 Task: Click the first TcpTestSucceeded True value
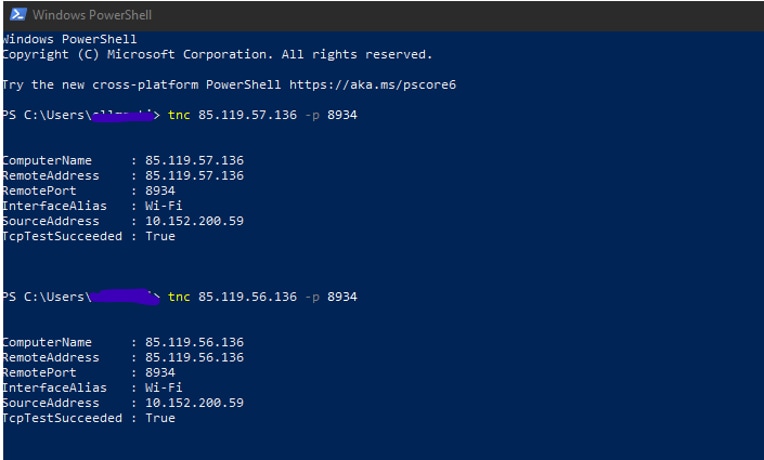point(160,236)
